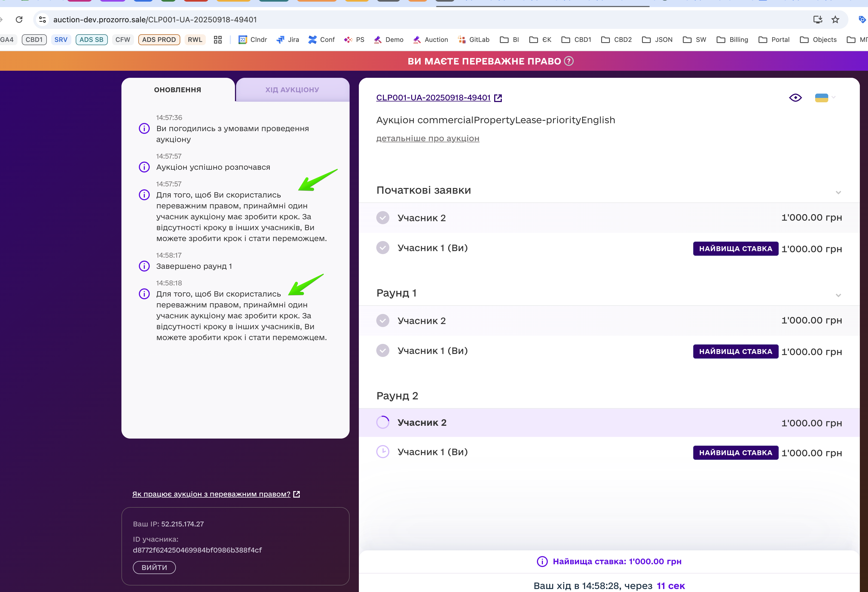The width and height of the screenshot is (868, 592).
Task: Click the checkmark beside Учасник 1 in Раунд 1
Action: (383, 350)
